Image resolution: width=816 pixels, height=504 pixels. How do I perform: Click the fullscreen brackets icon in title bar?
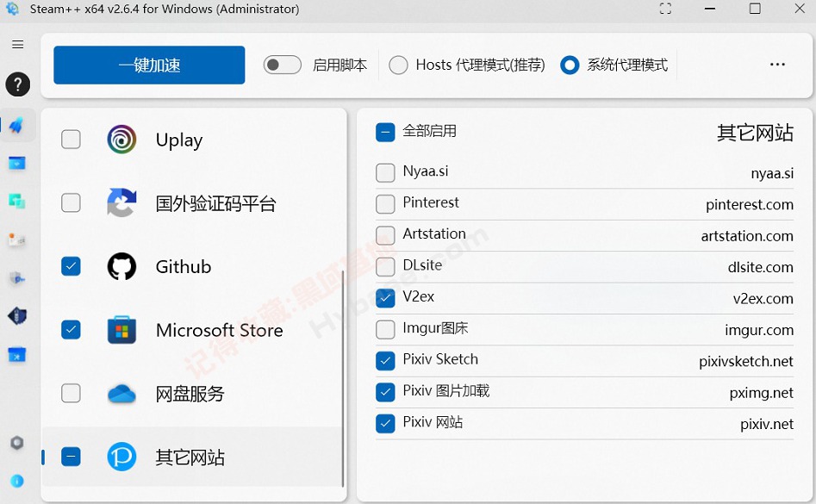coord(665,9)
